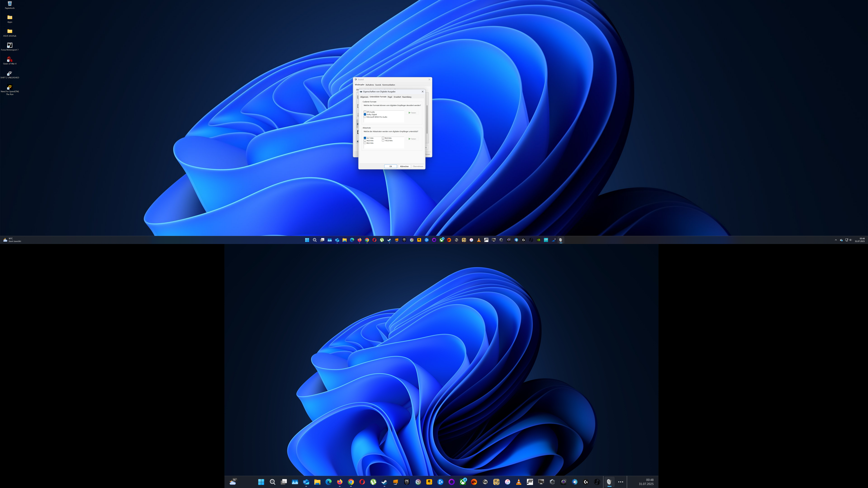This screenshot has width=868, height=488.
Task: Select the Forza Motorsport 7 shortcut
Action: pyautogui.click(x=9, y=45)
